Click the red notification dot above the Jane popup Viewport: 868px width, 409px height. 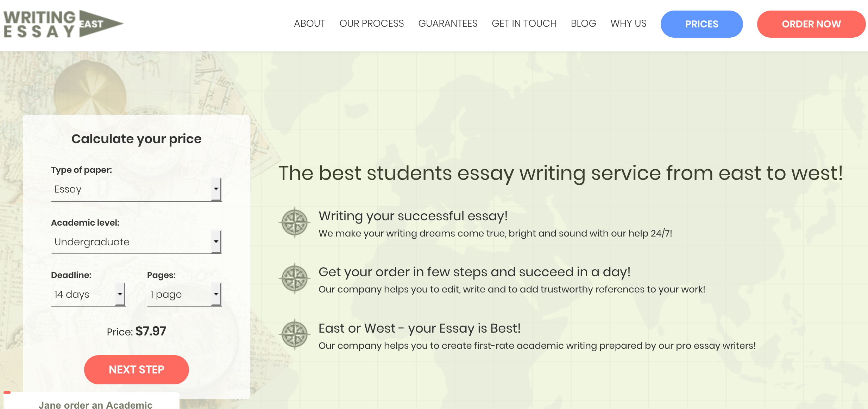(7, 392)
